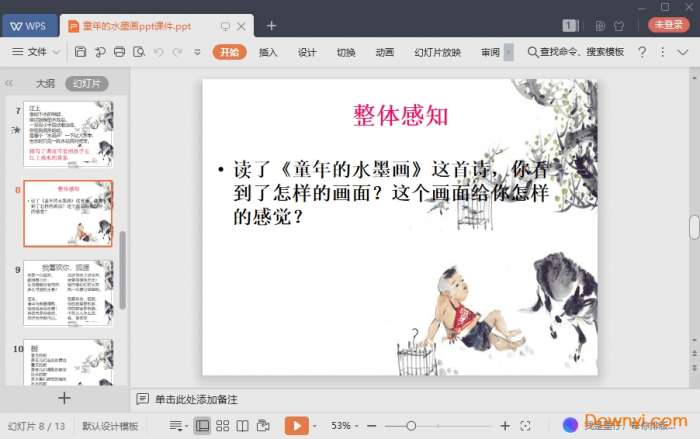
Task: Close the 童年的水墨画ppt课件.ppt document tab
Action: (x=241, y=26)
